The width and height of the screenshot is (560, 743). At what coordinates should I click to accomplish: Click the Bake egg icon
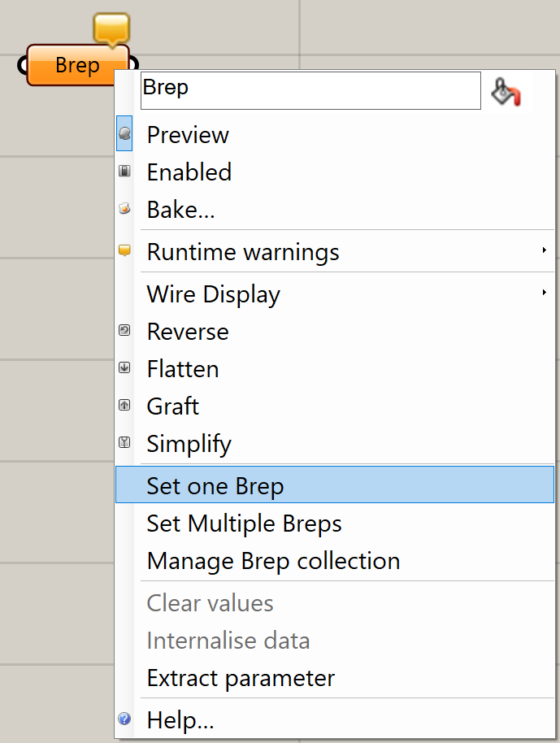[x=124, y=210]
